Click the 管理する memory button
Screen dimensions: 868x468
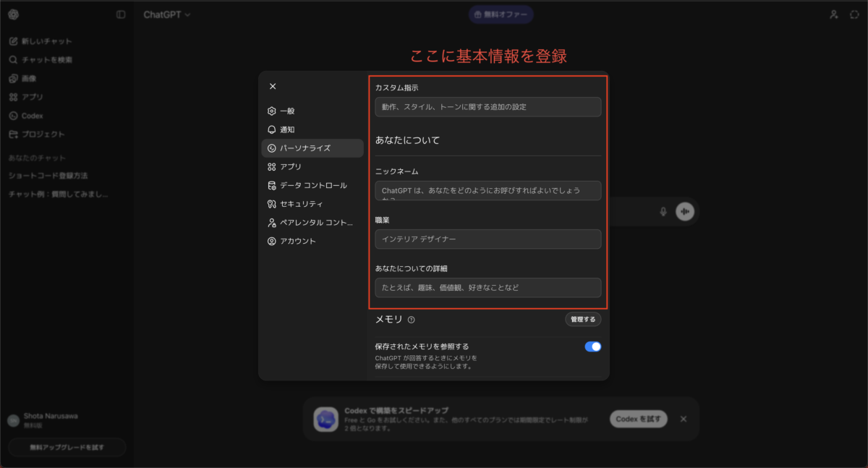pos(582,319)
